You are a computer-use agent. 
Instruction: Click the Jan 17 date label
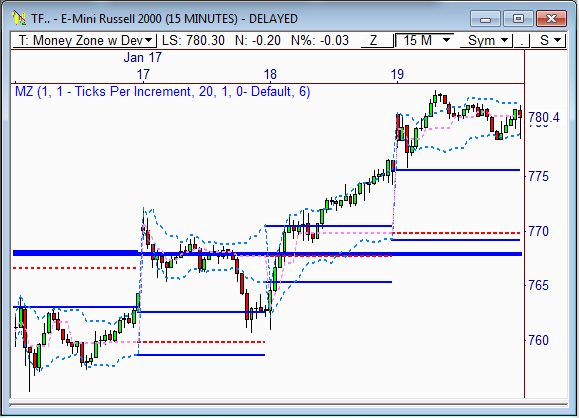143,57
